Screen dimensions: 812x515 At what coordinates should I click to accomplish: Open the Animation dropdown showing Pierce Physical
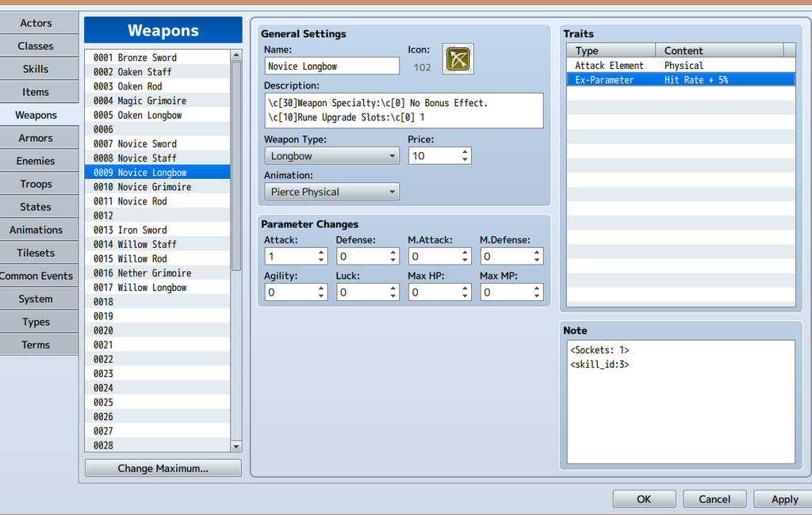tap(331, 192)
